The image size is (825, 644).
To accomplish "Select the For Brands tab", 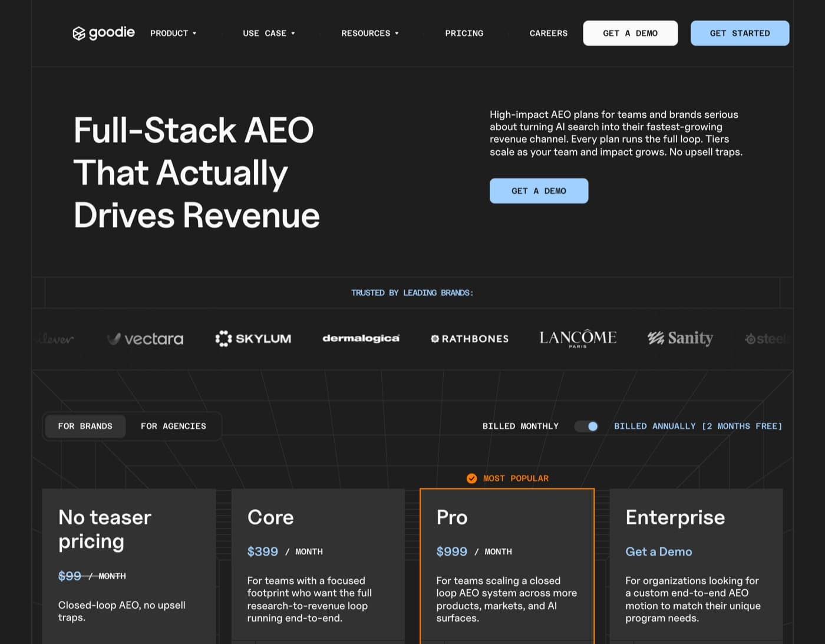I will 85,426.
